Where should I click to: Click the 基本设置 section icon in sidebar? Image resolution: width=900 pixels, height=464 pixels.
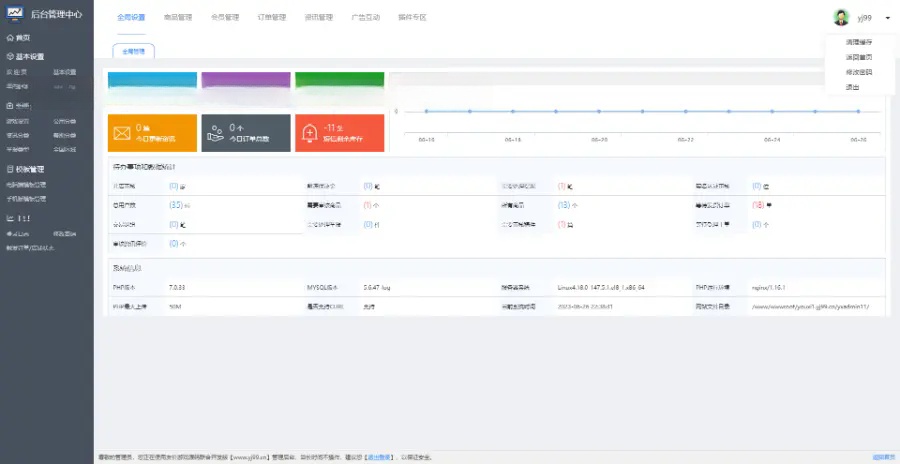tap(10, 57)
